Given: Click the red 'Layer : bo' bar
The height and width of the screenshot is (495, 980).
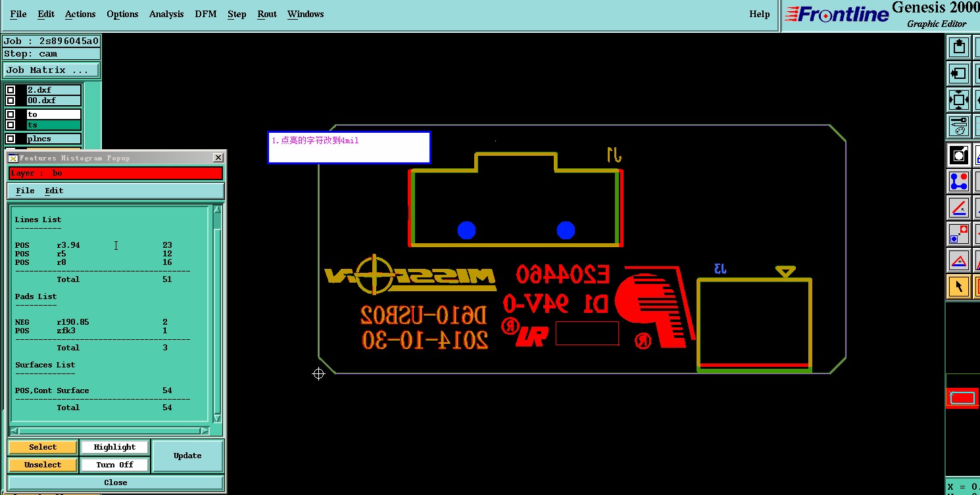Looking at the screenshot, I should [x=116, y=173].
